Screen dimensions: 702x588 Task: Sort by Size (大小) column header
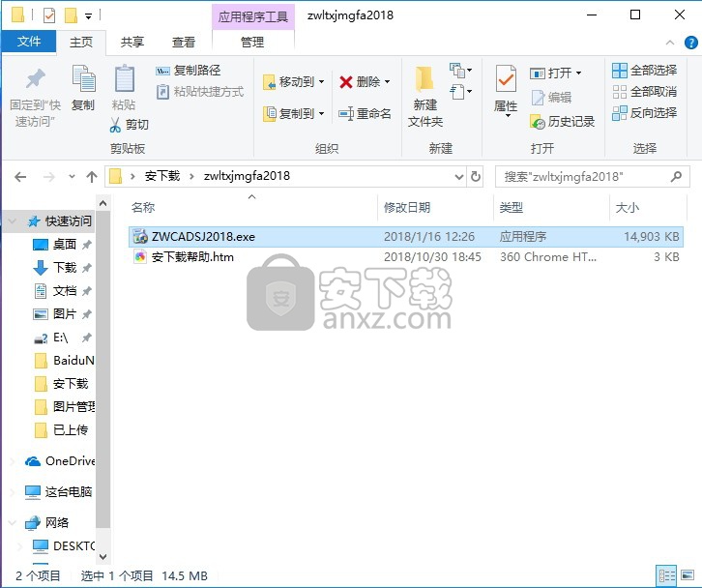tap(627, 207)
